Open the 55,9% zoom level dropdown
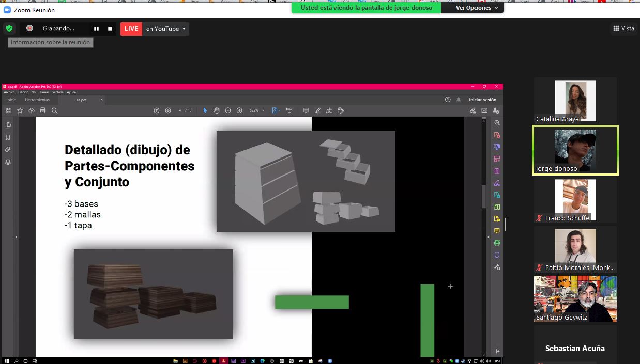Image resolution: width=640 pixels, height=364 pixels. click(x=257, y=110)
